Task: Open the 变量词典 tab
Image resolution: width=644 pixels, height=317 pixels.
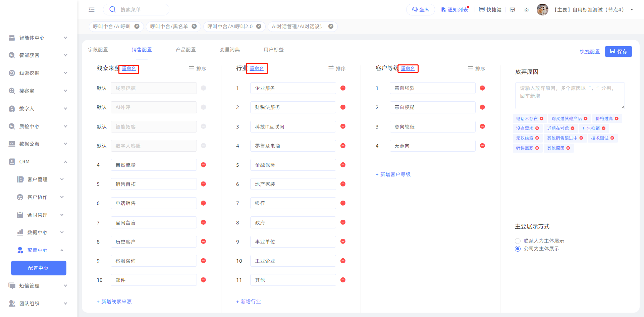Action: pyautogui.click(x=230, y=50)
